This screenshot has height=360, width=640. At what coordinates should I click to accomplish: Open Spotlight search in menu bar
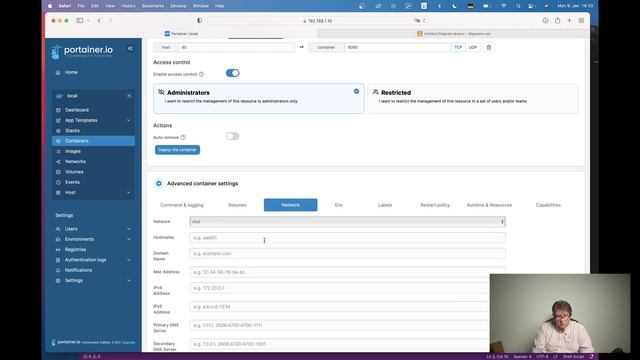click(x=518, y=6)
